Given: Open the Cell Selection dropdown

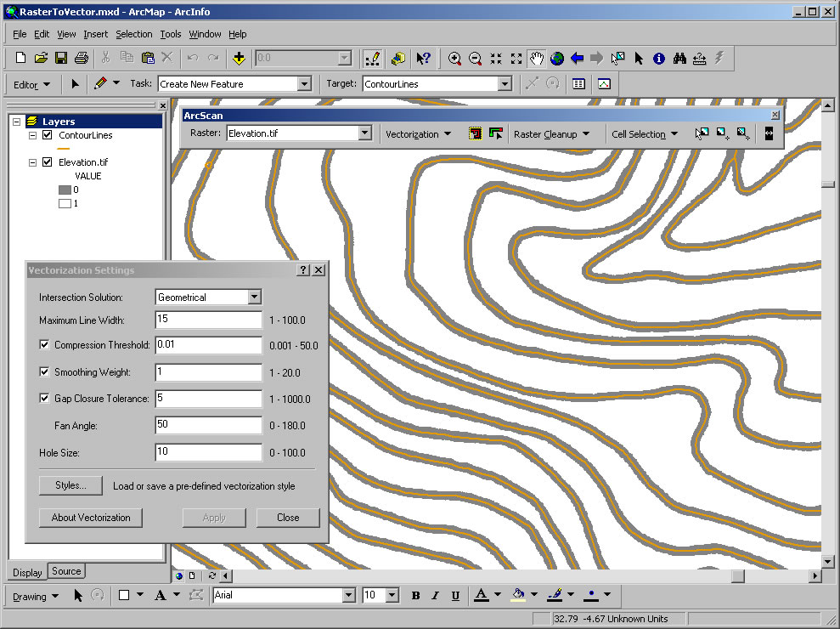Looking at the screenshot, I should coord(639,133).
